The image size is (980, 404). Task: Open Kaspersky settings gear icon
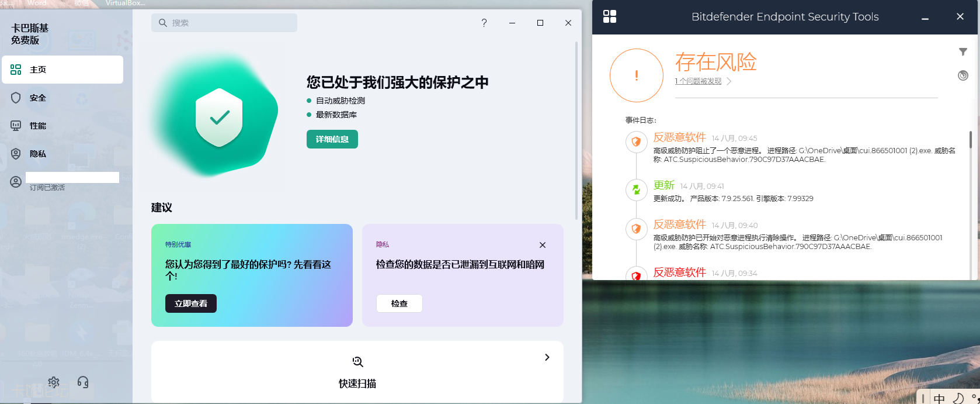[x=54, y=382]
